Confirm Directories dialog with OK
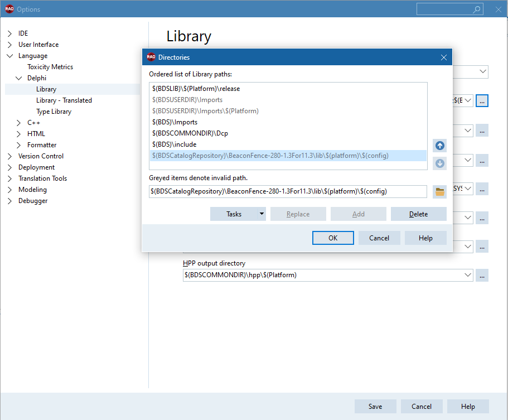The image size is (508, 420). (x=333, y=238)
